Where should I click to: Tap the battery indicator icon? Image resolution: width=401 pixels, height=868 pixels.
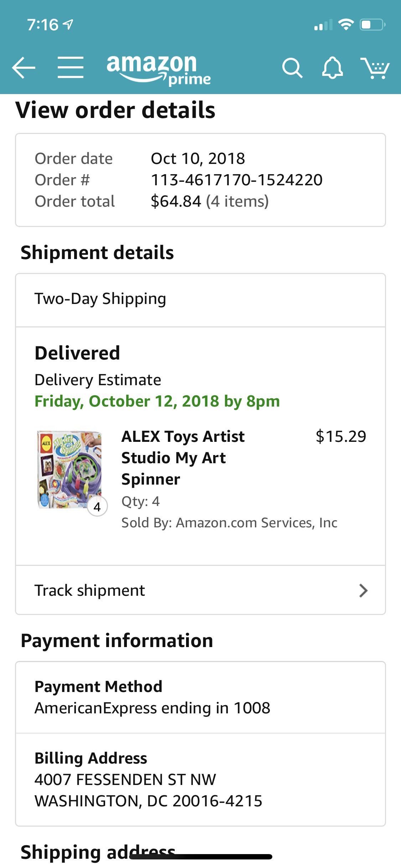click(x=372, y=25)
